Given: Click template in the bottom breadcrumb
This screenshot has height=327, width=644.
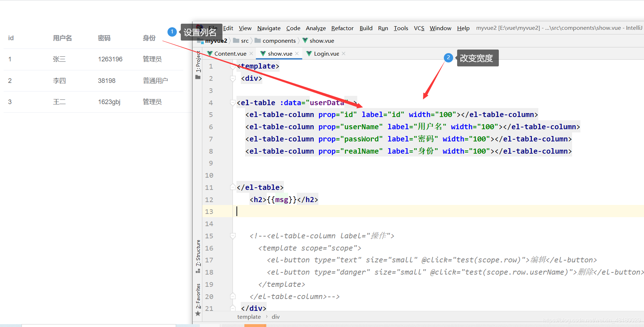Looking at the screenshot, I should [x=249, y=317].
